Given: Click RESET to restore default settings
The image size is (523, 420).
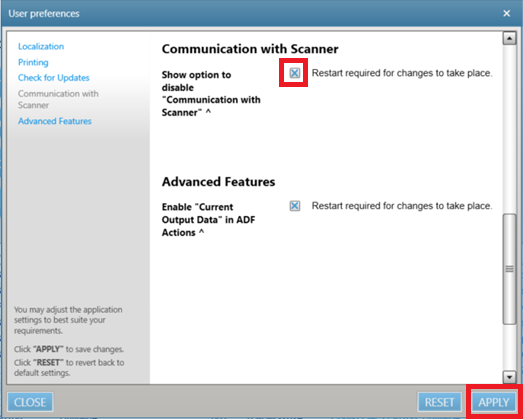Looking at the screenshot, I should pos(439,402).
